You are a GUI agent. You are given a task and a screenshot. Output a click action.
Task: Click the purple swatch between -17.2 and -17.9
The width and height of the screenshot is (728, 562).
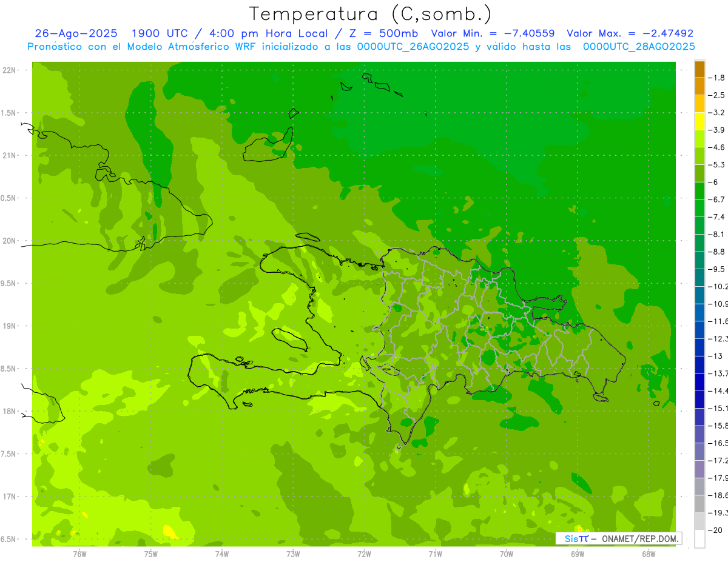[x=699, y=469]
